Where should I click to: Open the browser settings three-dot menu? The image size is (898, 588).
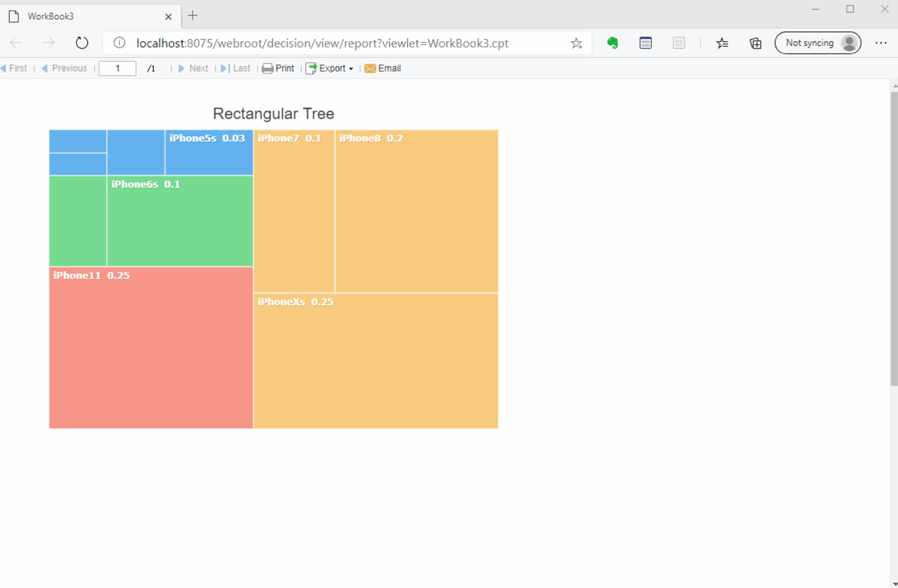click(x=882, y=43)
